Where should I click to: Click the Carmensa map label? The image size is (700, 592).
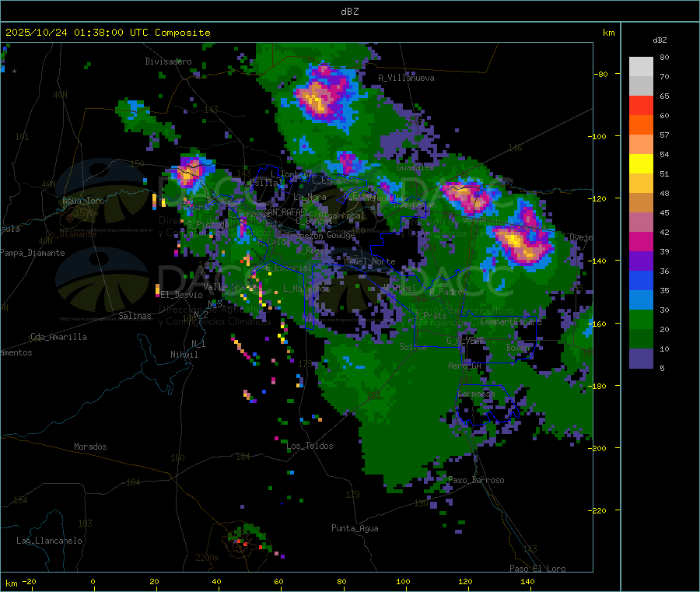tap(476, 394)
